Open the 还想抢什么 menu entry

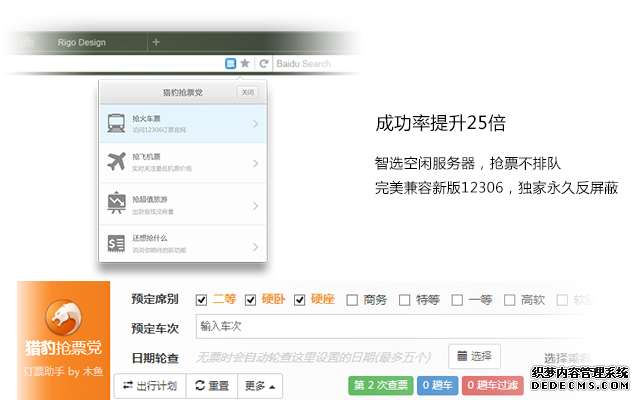tap(183, 244)
